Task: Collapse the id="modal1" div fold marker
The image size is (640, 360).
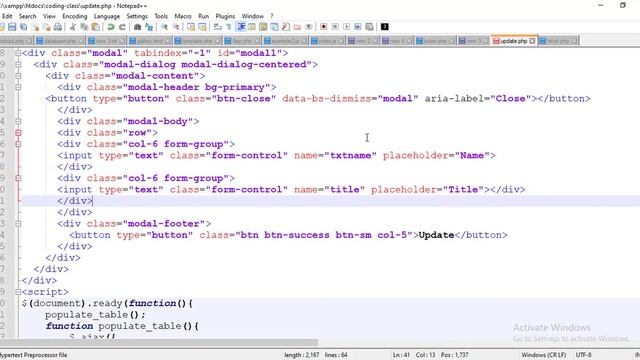Action: tap(18, 53)
